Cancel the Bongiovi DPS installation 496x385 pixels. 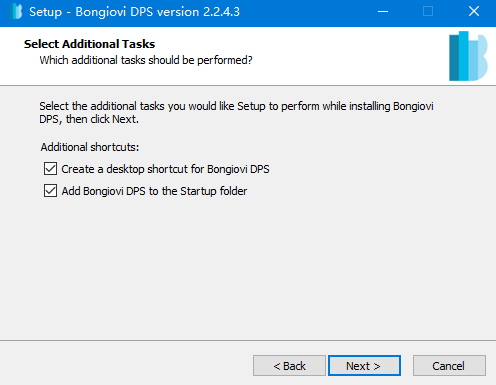tap(449, 366)
